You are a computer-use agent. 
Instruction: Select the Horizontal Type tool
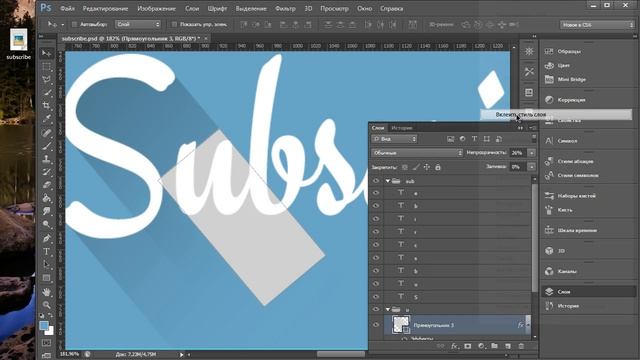click(x=47, y=251)
